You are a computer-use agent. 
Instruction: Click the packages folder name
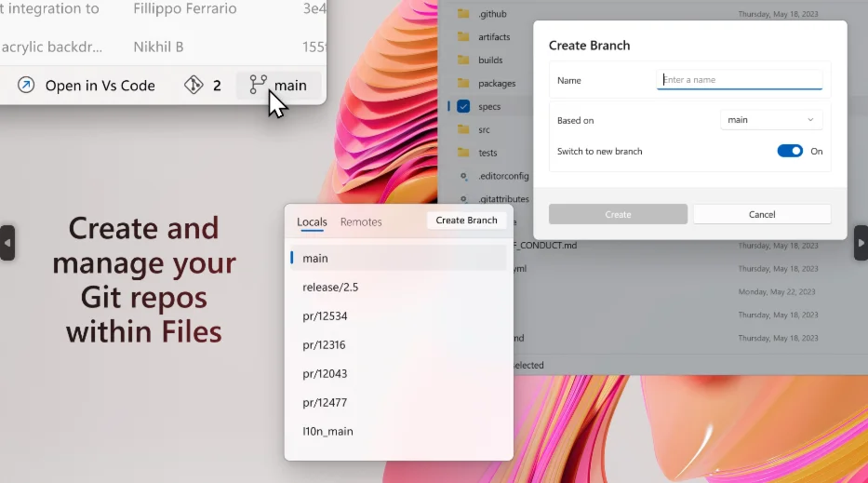[x=497, y=84]
